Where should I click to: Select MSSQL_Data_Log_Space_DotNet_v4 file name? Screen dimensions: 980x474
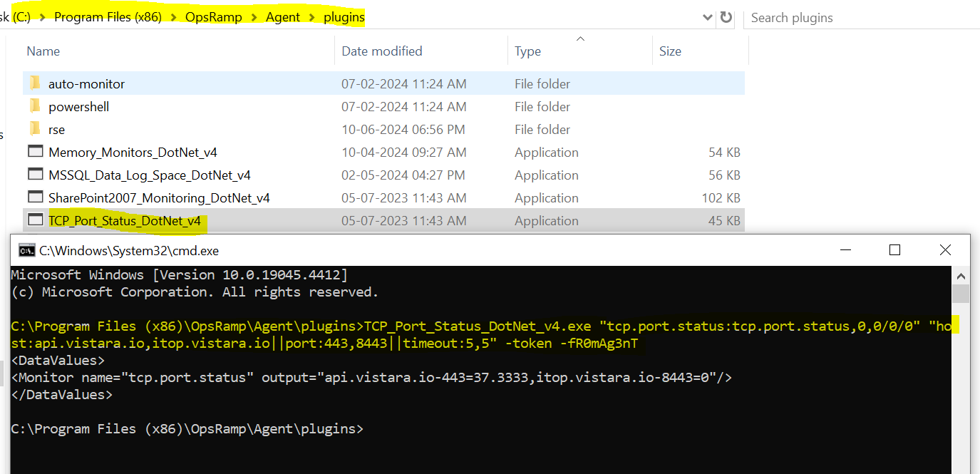tap(150, 175)
